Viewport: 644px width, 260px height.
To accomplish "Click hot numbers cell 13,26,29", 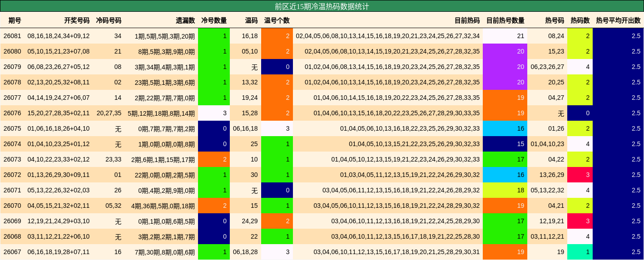I will click(x=552, y=175).
